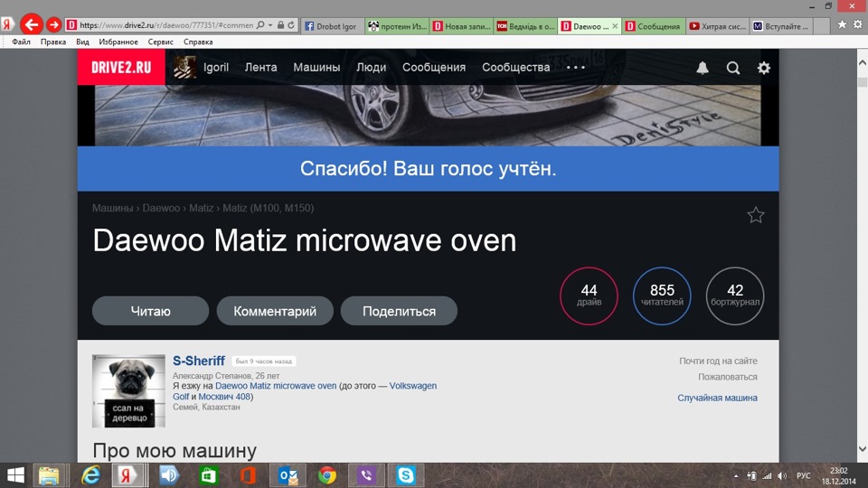
Task: Open the Файл menu
Action: 21,42
